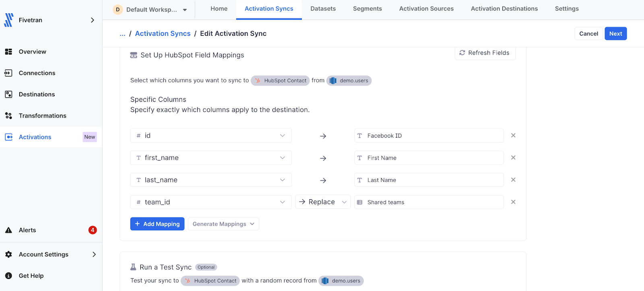Screen dimensions: 644x291
Task: Click the field mappings section icon
Action: [x=134, y=55]
